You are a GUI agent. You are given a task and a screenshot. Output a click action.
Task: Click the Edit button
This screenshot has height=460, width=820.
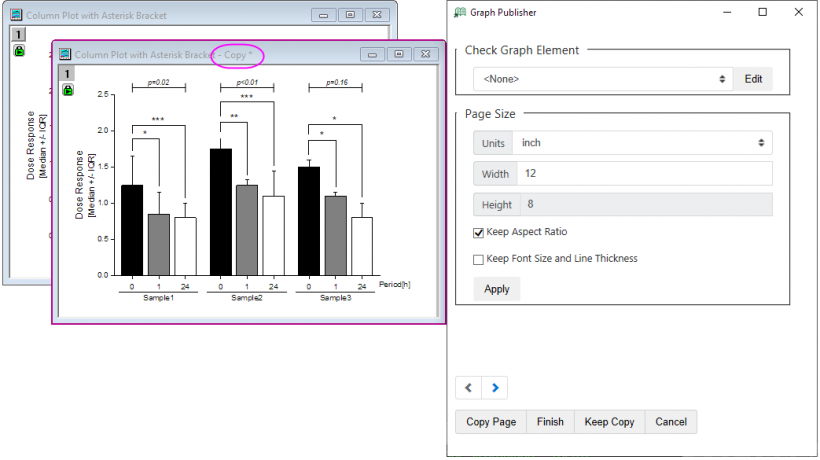click(x=753, y=79)
